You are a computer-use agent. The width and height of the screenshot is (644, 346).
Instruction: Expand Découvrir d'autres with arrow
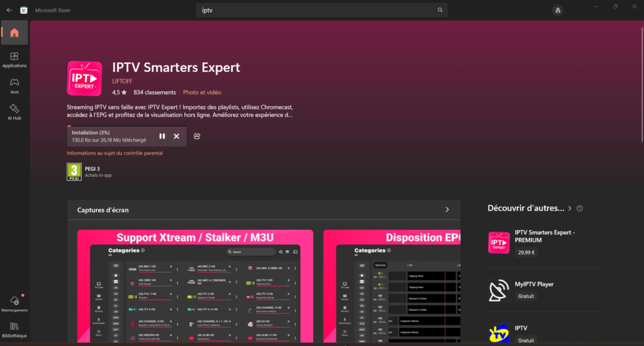coord(570,208)
